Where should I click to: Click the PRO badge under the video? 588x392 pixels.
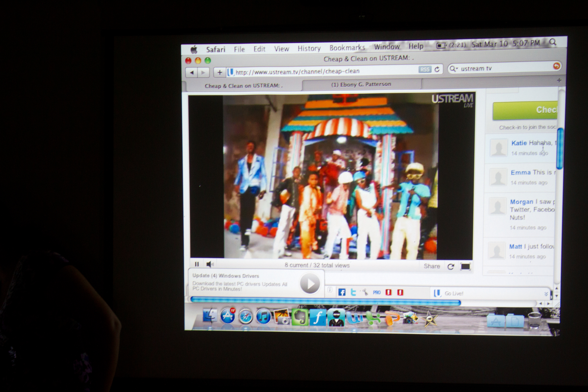point(377,292)
